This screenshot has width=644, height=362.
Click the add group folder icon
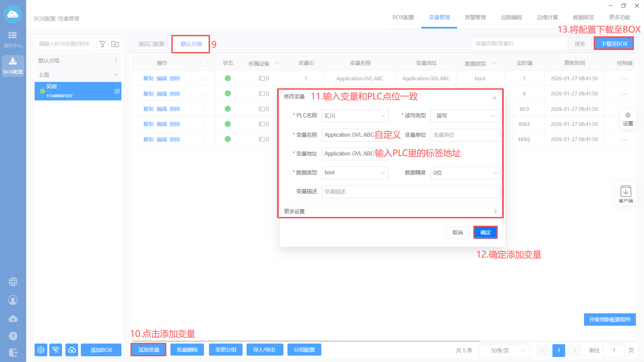(x=115, y=44)
